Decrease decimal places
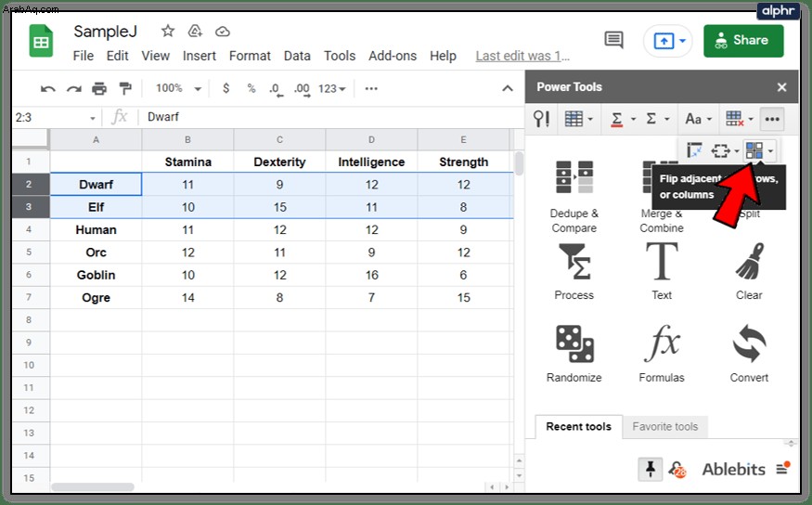812x505 pixels. click(x=276, y=89)
